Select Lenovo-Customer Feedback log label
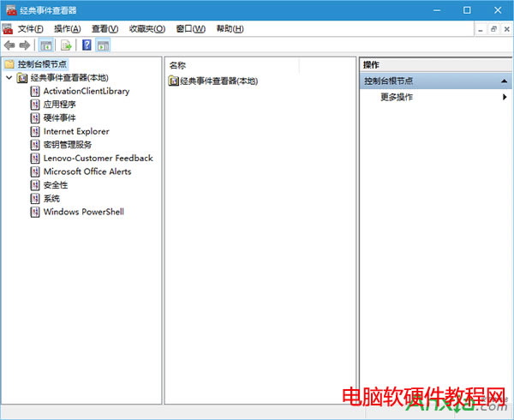Viewport: 514px width, 420px height. pyautogui.click(x=99, y=159)
